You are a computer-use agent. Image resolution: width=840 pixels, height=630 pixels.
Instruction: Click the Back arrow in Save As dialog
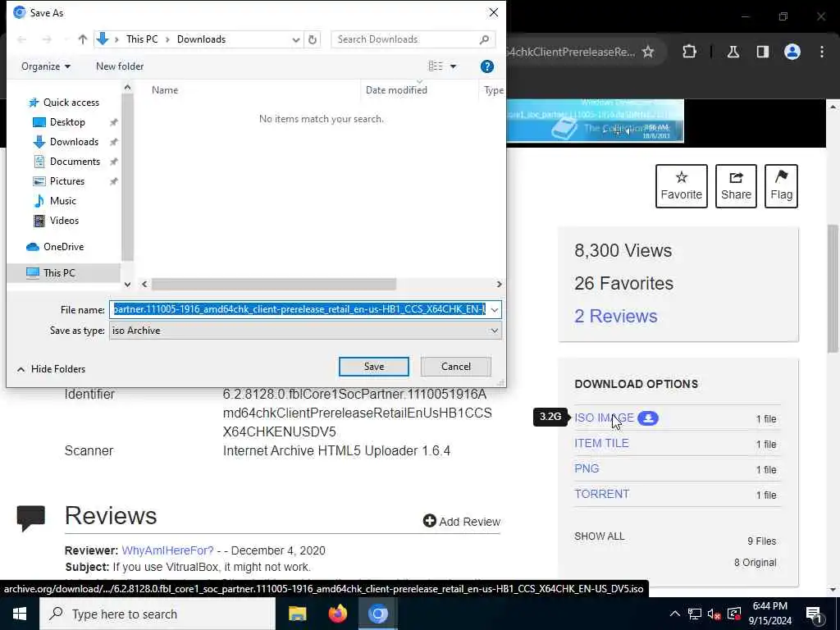coord(22,39)
